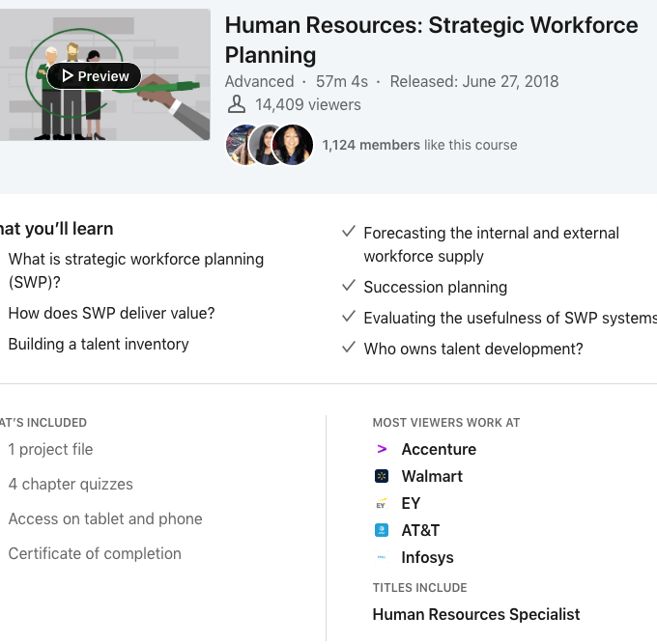This screenshot has width=657, height=644.
Task: Click the checkmark beside Succession planning
Action: tap(349, 287)
